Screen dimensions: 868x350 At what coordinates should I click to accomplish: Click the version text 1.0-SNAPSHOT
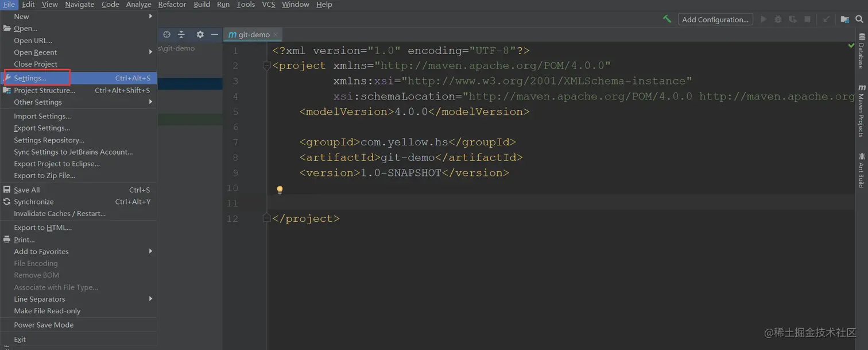(x=401, y=172)
